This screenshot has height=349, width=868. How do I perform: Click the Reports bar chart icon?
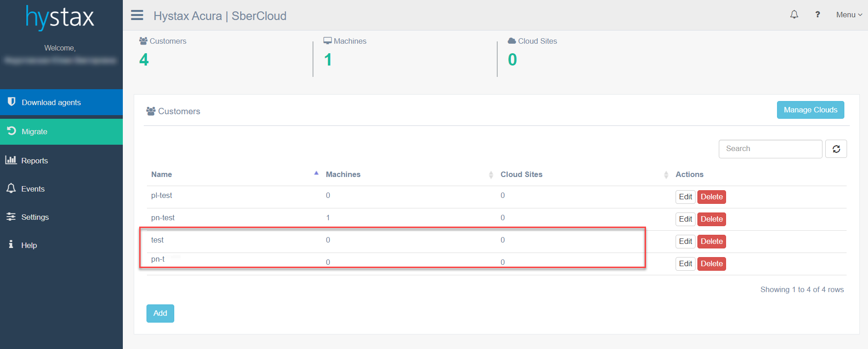(11, 160)
